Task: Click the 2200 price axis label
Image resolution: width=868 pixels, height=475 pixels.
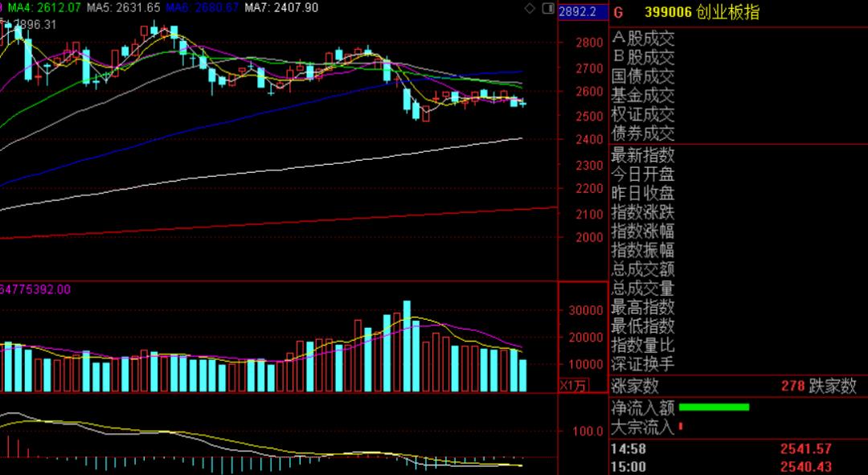Action: [588, 189]
